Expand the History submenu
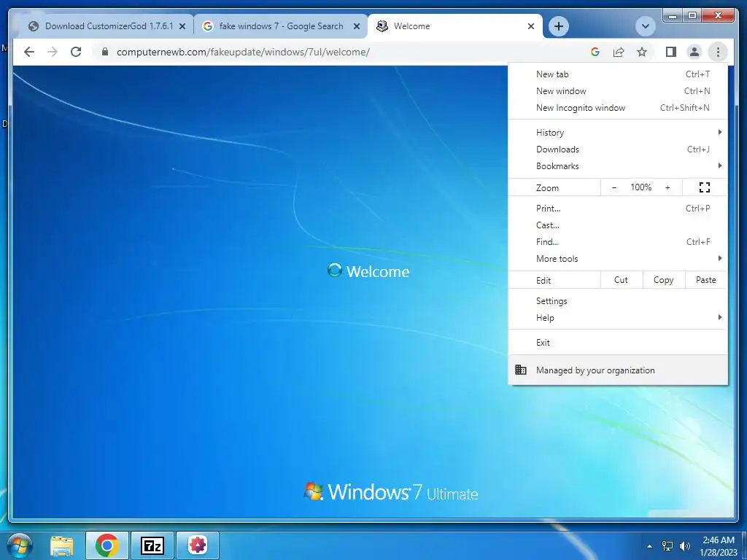 618,133
